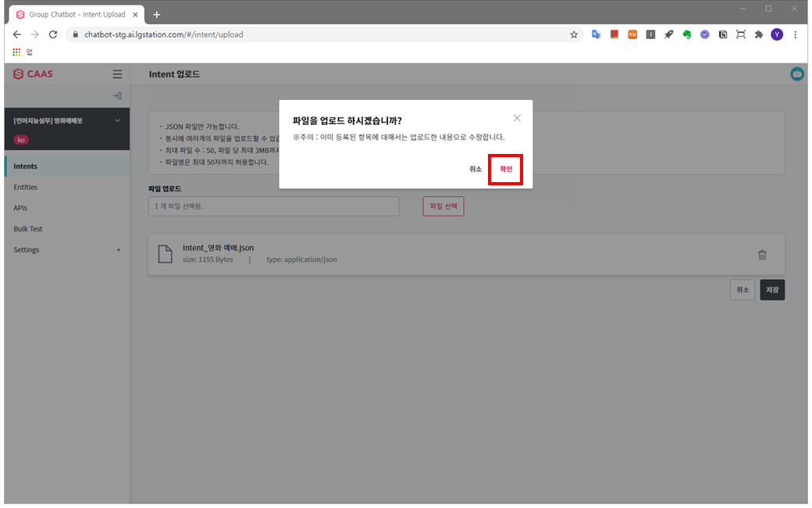
Task: Collapse the sidebar with the arrow icon
Action: pyautogui.click(x=117, y=95)
